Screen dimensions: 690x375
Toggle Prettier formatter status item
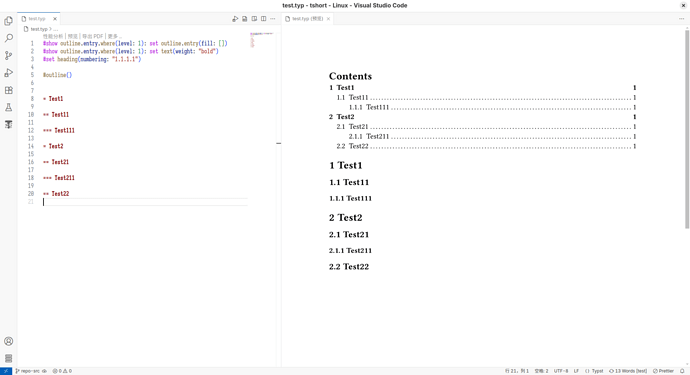click(x=663, y=371)
